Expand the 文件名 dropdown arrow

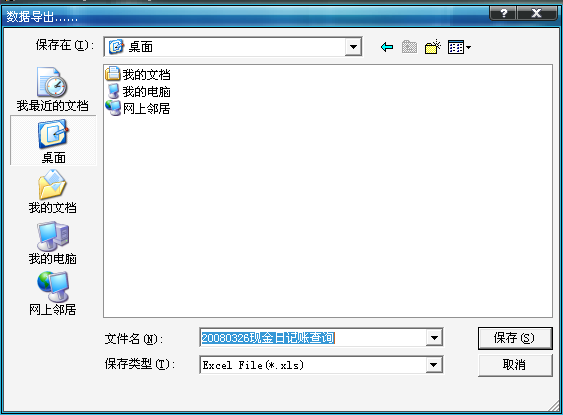point(434,338)
